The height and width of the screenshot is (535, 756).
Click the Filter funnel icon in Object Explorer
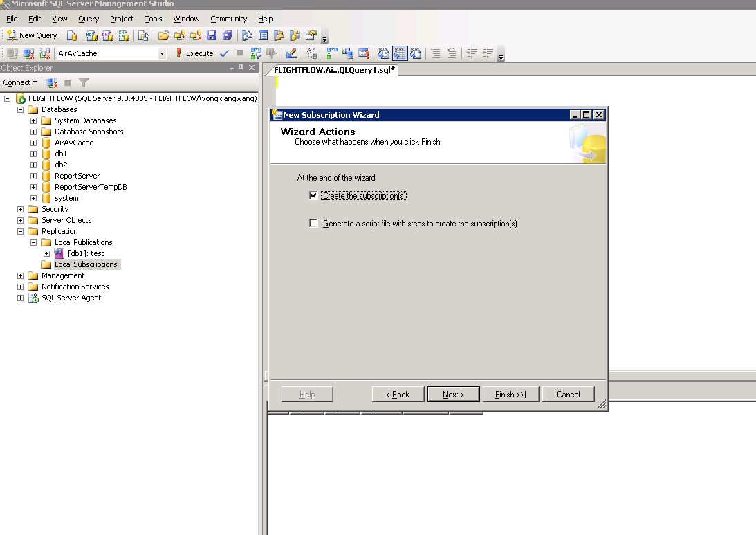click(x=83, y=82)
